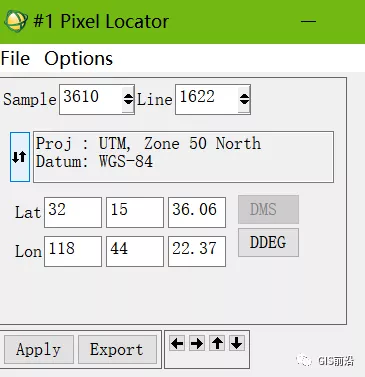Click the Lon degrees field showing 118
Viewport: 365px width, 377px height.
tap(73, 251)
